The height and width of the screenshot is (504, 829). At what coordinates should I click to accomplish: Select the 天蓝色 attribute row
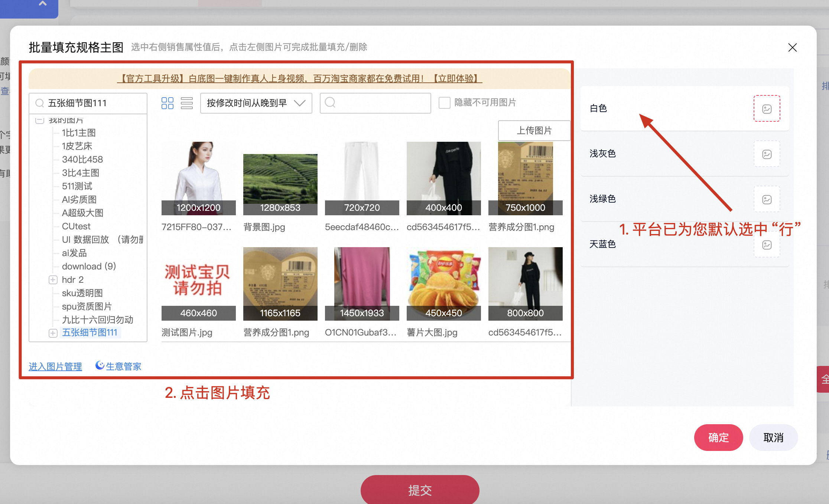pos(685,244)
